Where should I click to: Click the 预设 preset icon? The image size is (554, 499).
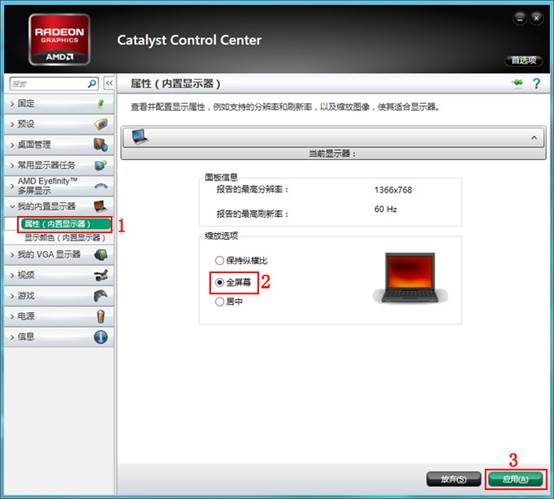(101, 124)
